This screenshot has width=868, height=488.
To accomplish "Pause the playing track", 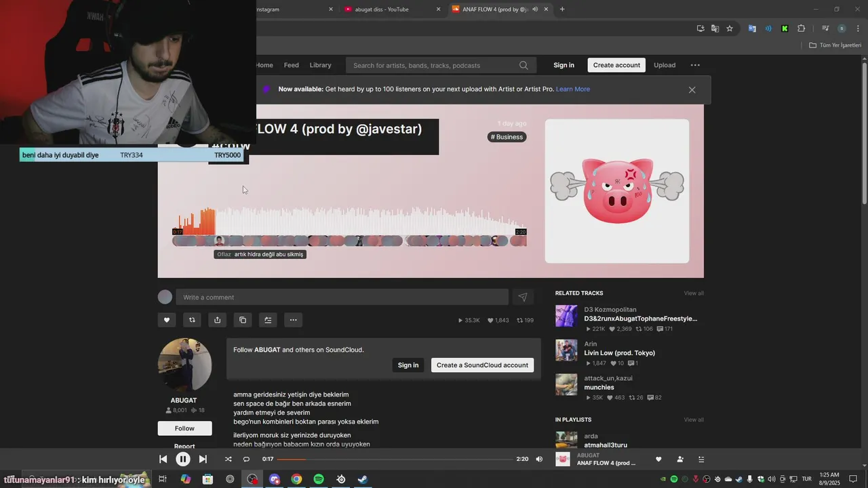I will tap(182, 459).
